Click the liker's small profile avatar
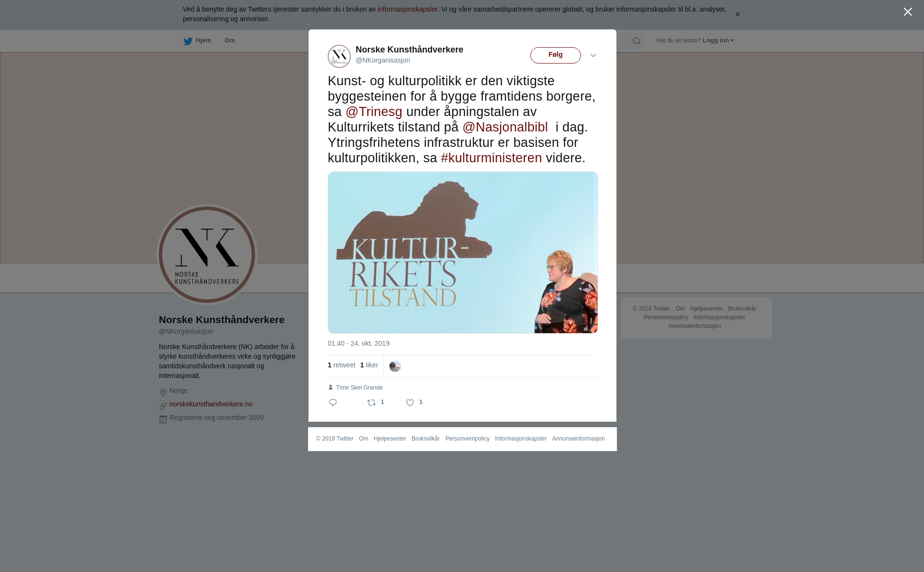924x572 pixels. 395,366
